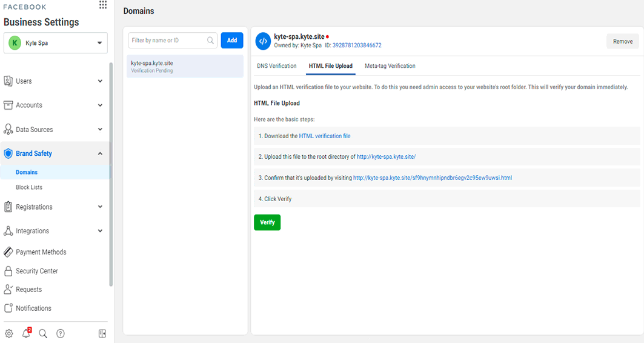Viewport: 644px width, 343px height.
Task: Click the Registrations clipboard icon
Action: point(8,207)
